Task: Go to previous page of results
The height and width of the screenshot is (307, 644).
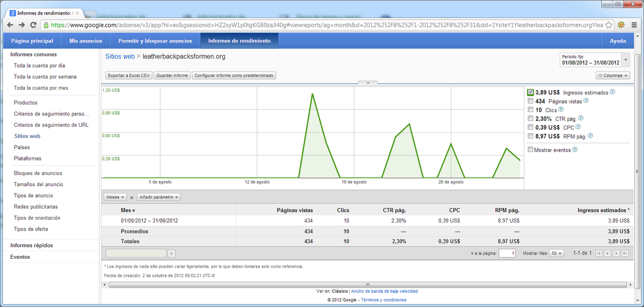Action: (x=608, y=253)
